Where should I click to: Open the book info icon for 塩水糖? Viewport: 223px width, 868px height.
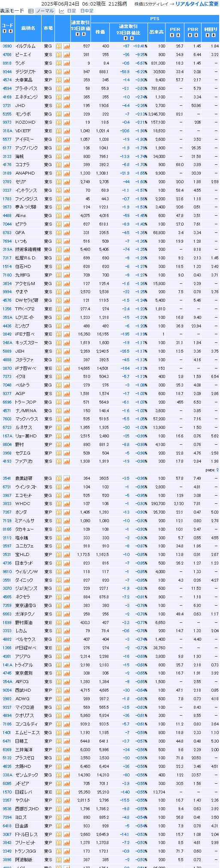59,538
